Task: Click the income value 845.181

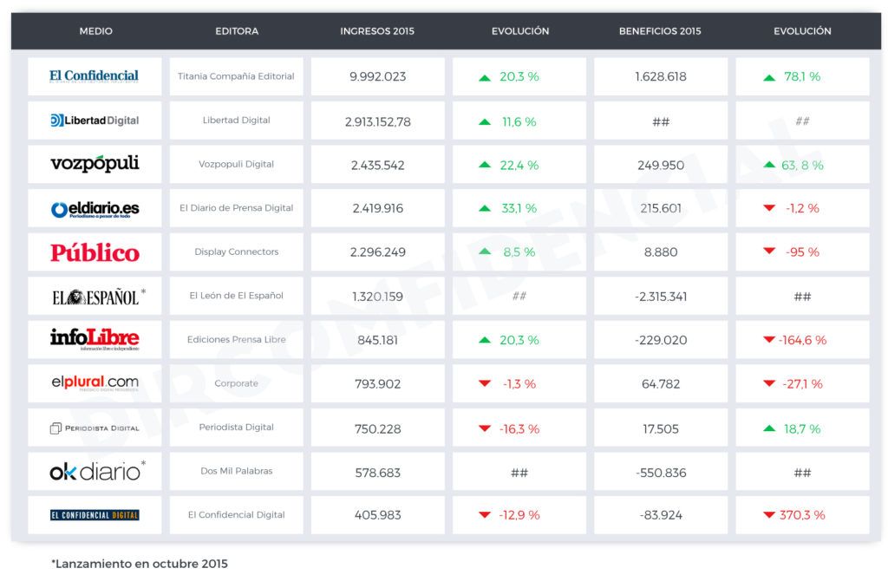Action: click(378, 341)
